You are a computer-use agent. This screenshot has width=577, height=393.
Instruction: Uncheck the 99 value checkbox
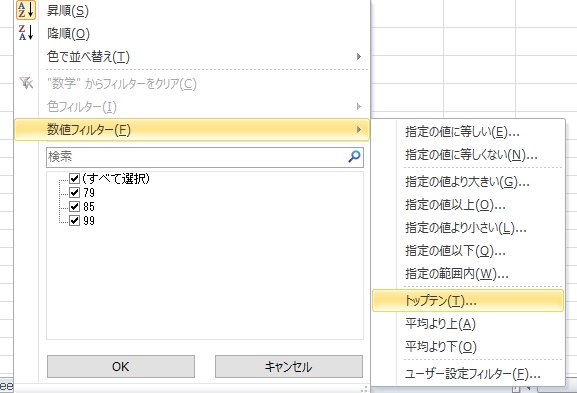[x=75, y=220]
